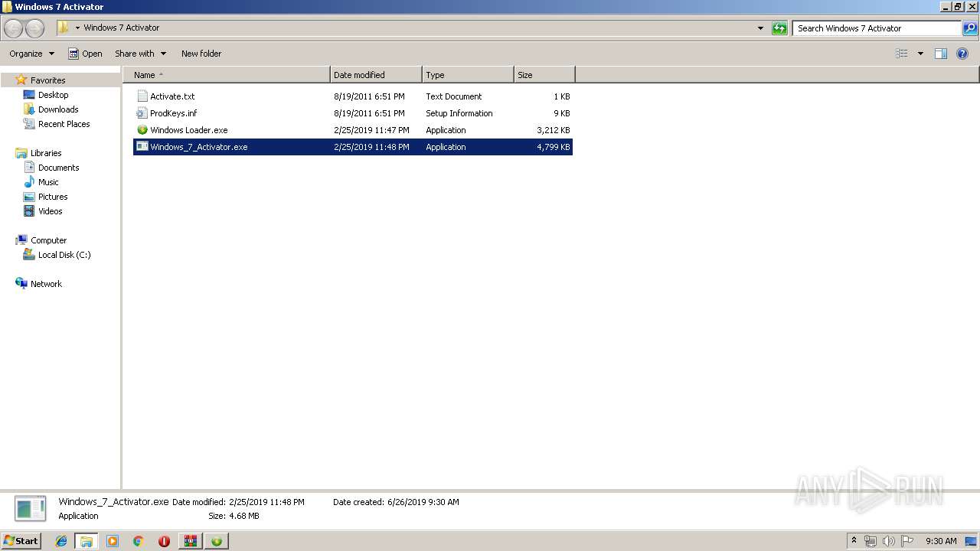Open Desktop in Favorites
Image resolution: width=980 pixels, height=551 pixels.
tap(54, 95)
